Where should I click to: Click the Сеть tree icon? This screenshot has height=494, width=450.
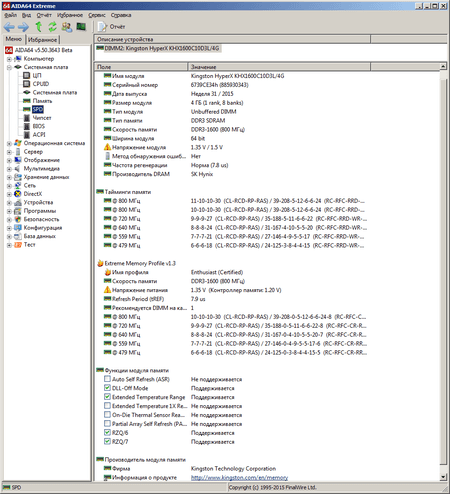[x=18, y=185]
